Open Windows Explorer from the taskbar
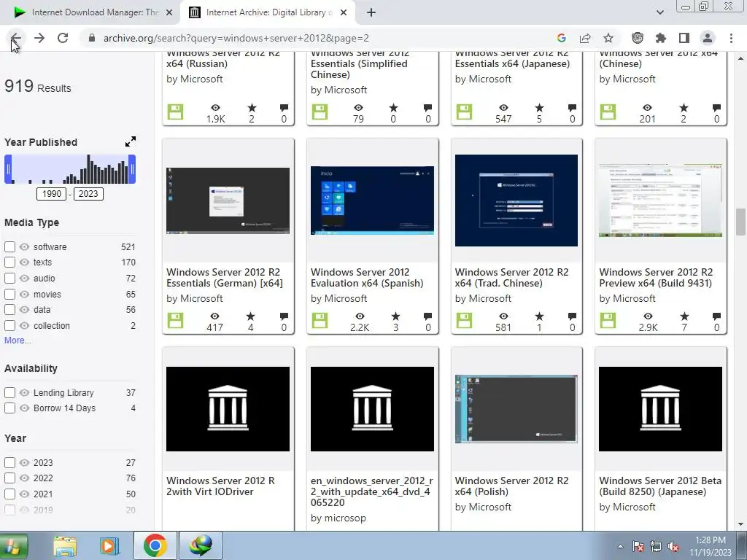The height and width of the screenshot is (560, 747). [x=65, y=545]
